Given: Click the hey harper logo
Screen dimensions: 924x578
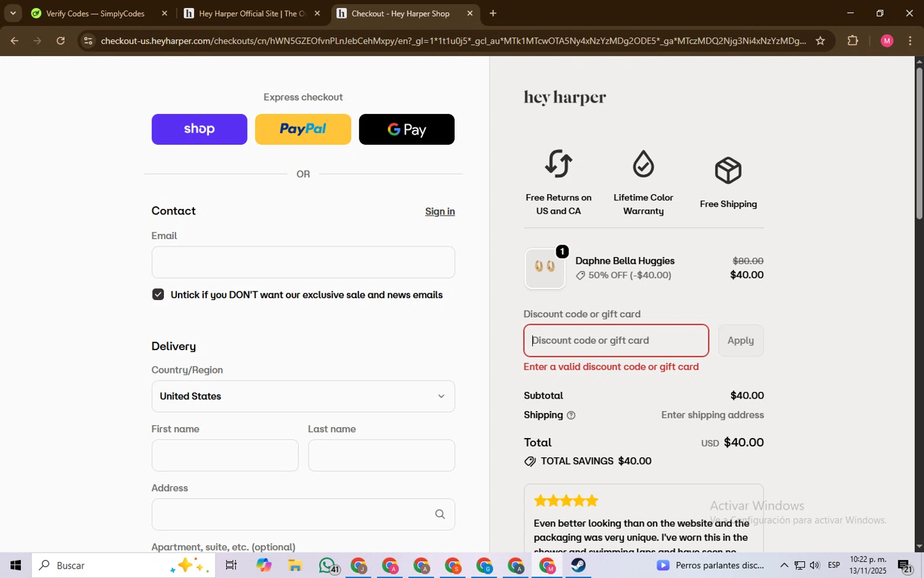Looking at the screenshot, I should click(x=564, y=97).
